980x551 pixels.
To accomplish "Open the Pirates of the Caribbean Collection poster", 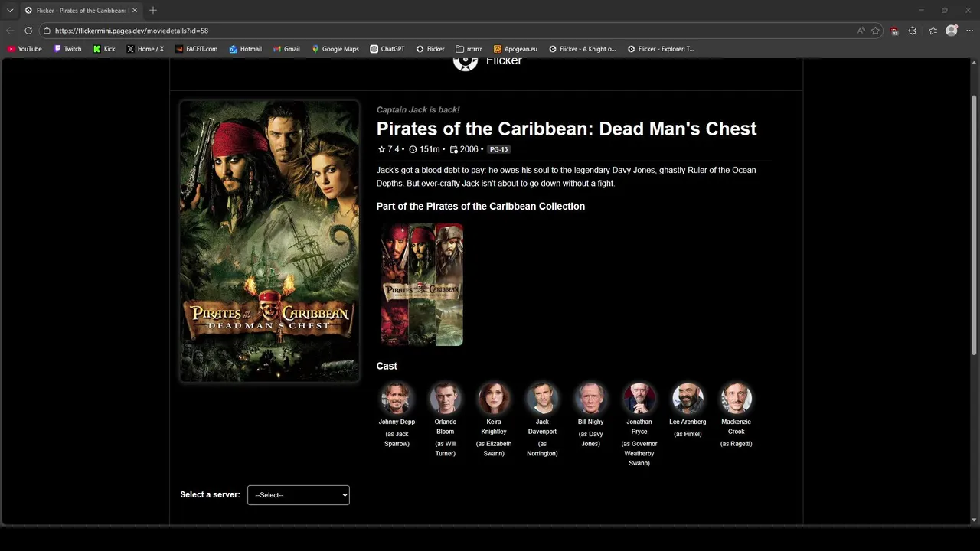I will tap(422, 285).
